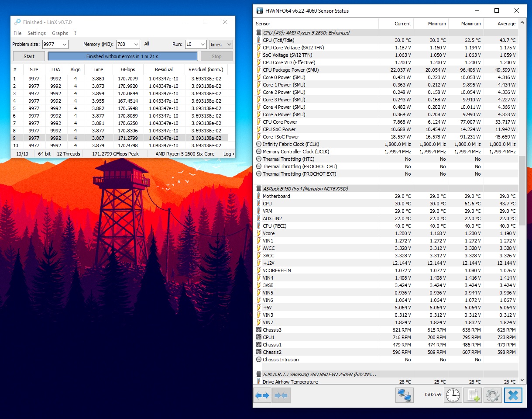Select the 'VCOREREFIN' sensor row

pyautogui.click(x=386, y=270)
